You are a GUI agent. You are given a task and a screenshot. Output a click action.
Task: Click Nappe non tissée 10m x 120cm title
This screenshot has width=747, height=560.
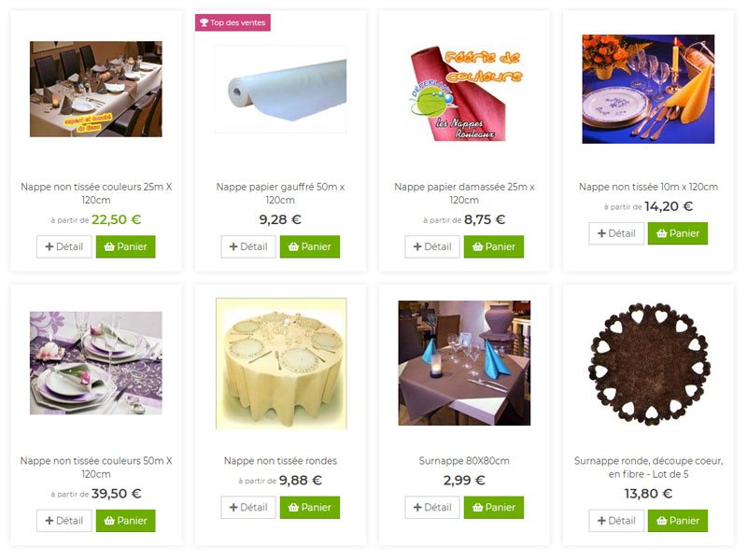[x=648, y=187]
